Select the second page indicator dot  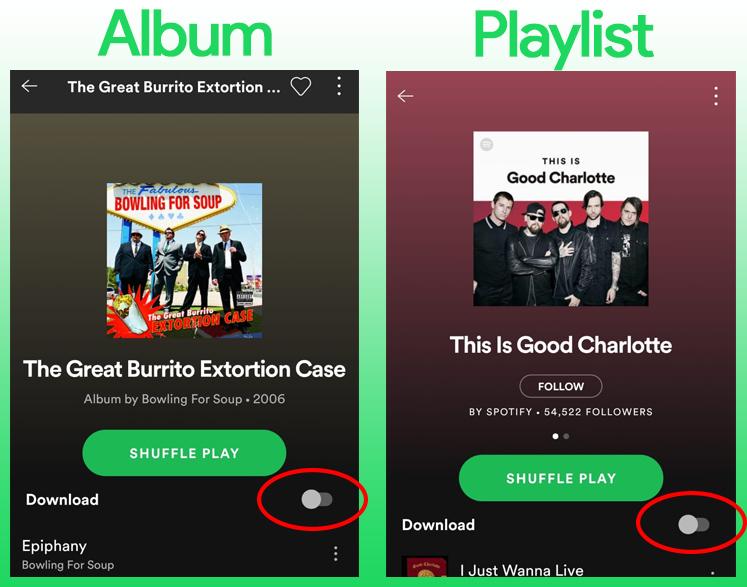[x=566, y=436]
